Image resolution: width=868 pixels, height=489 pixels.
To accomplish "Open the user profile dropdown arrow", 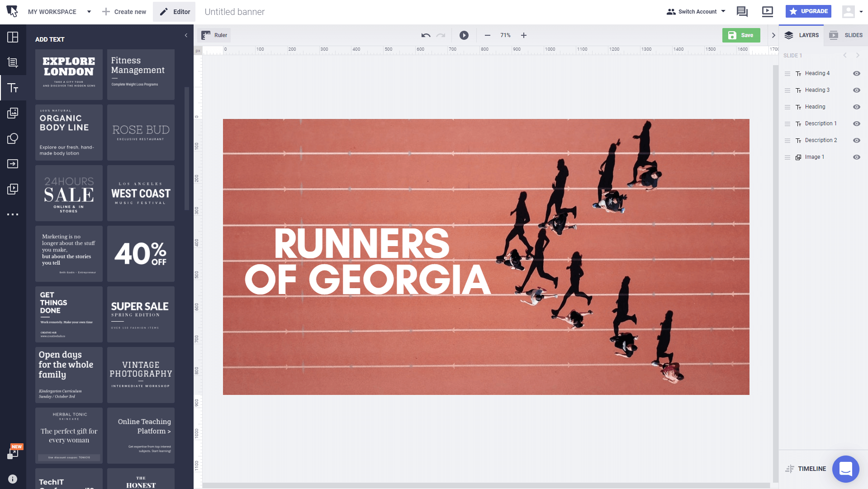I will [x=861, y=12].
